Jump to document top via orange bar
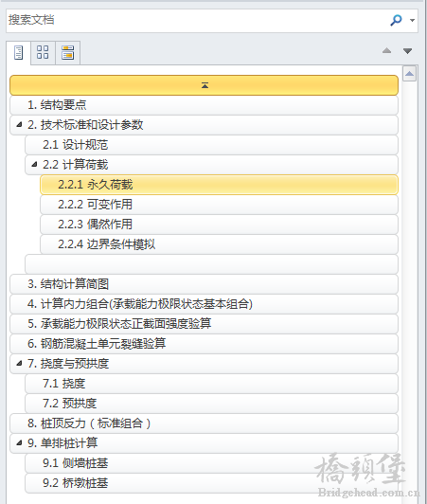 coord(204,85)
